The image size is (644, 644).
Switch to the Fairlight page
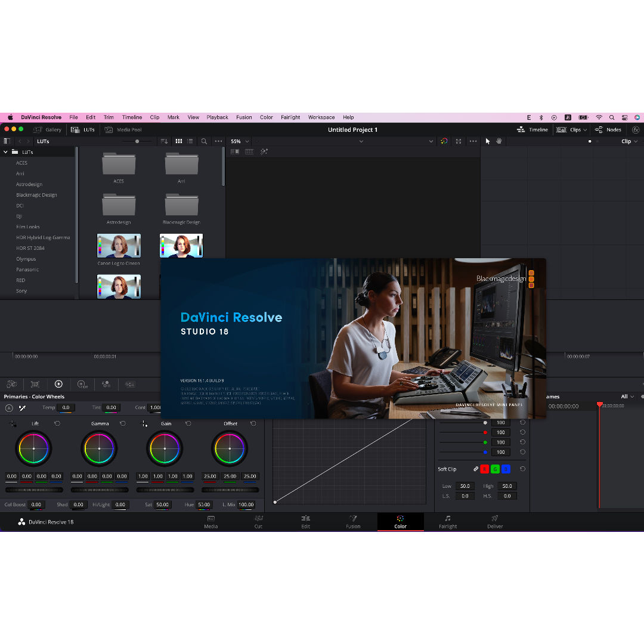(x=448, y=522)
